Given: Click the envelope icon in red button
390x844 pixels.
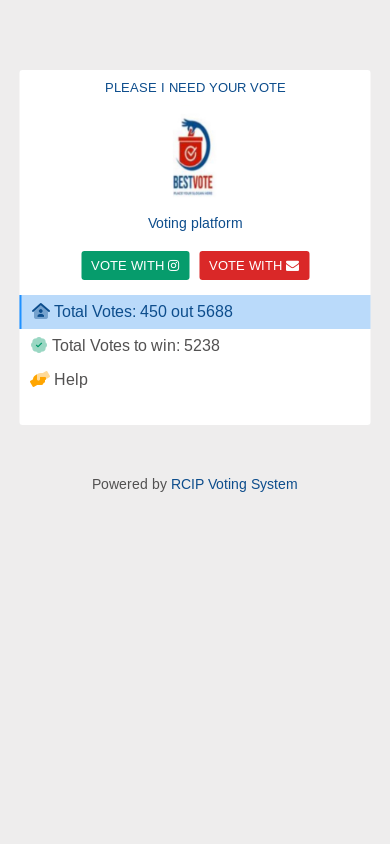Looking at the screenshot, I should click(x=293, y=265).
